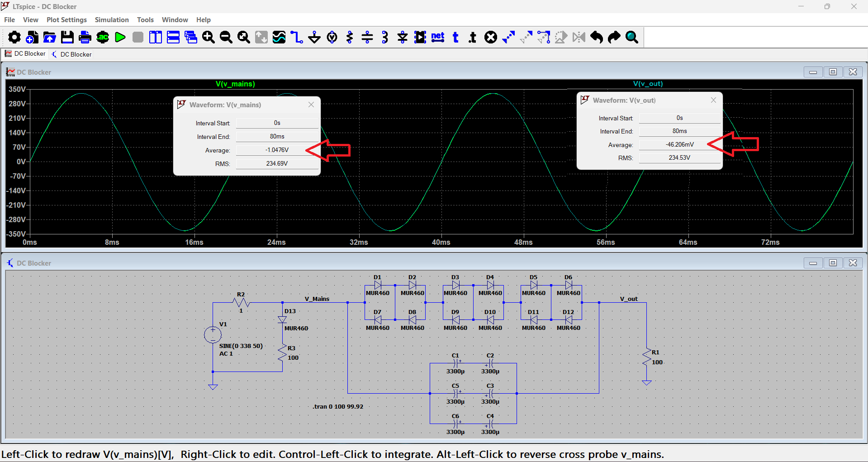The width and height of the screenshot is (868, 462).
Task: Click the V_out net label
Action: [629, 299]
